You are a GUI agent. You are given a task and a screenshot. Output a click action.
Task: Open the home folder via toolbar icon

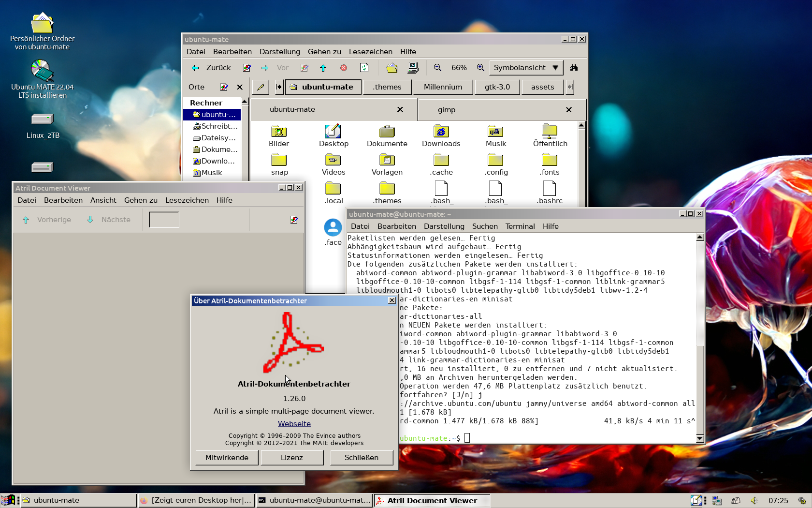tap(392, 68)
